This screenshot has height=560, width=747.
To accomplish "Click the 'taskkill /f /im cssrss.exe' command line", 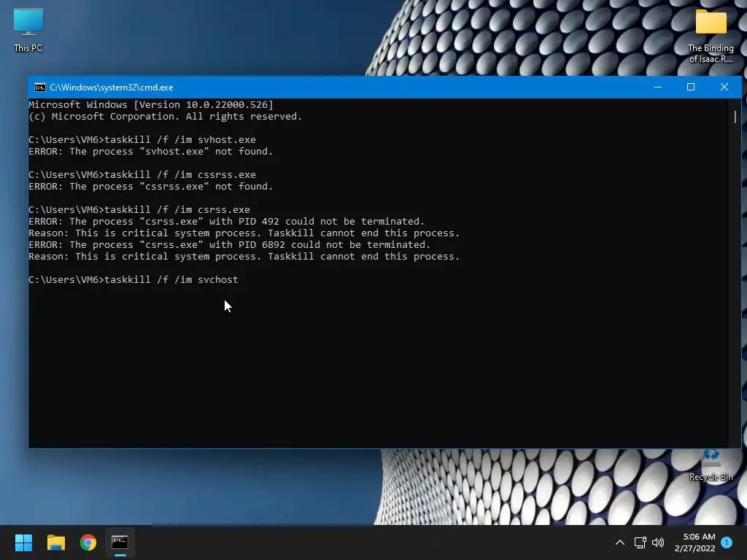I will (142, 175).
